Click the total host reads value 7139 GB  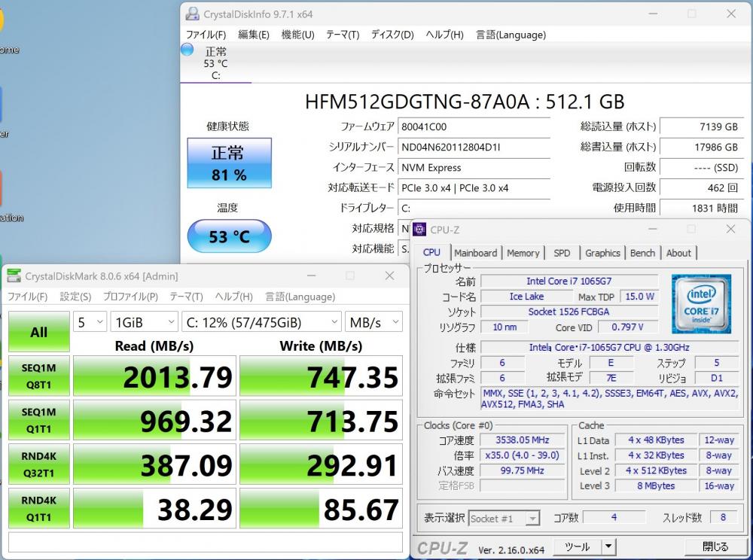tap(702, 126)
